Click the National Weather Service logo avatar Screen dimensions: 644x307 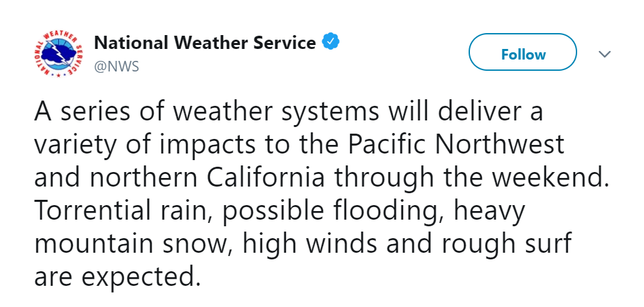tap(58, 55)
